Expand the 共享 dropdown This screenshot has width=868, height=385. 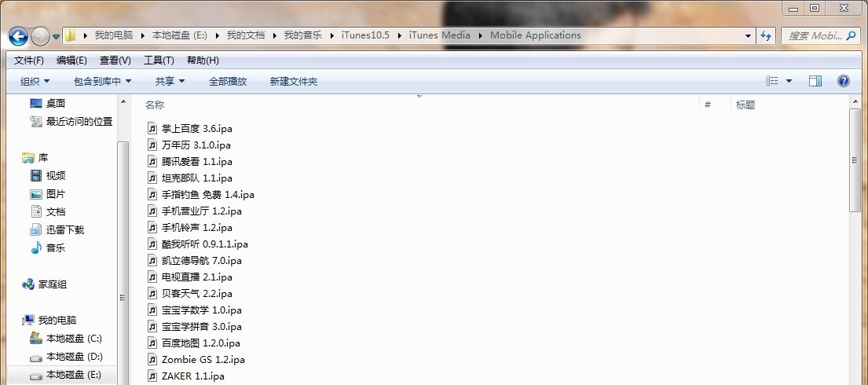tap(170, 82)
